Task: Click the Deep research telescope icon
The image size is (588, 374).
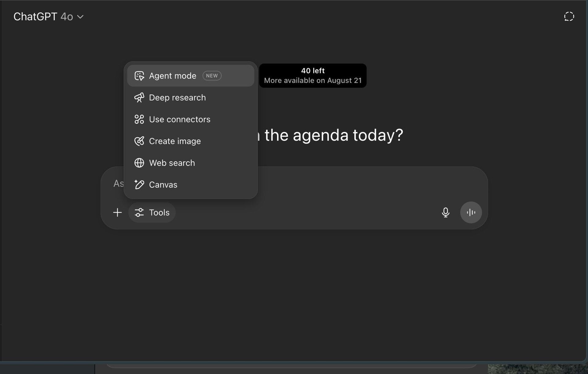Action: (139, 98)
